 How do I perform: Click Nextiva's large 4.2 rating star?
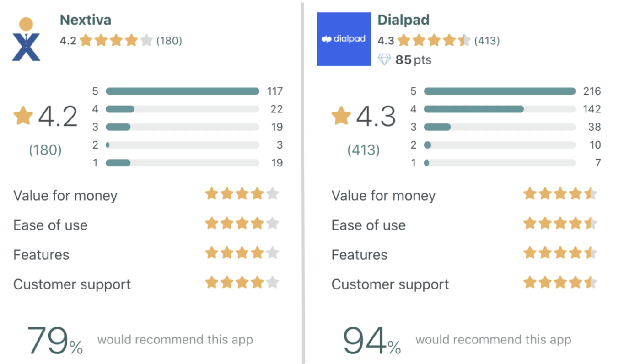(x=23, y=116)
